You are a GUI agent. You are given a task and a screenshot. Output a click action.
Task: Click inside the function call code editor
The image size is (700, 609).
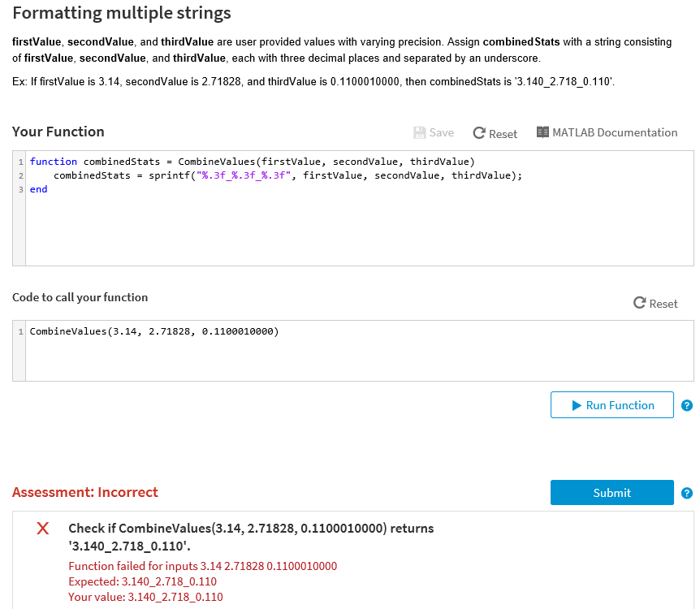pos(154,331)
